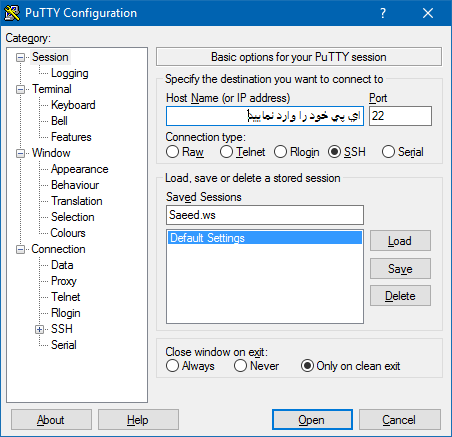452x437 pixels.
Task: Open the Features category
Action: [71, 137]
